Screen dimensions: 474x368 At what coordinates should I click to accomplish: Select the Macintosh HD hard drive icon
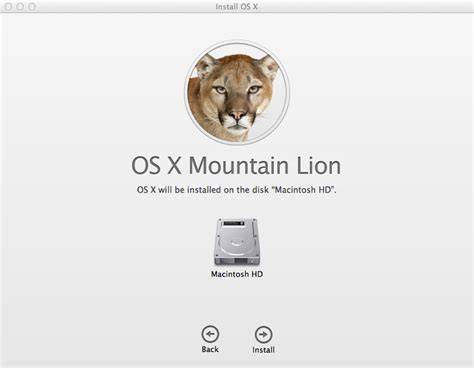point(237,242)
